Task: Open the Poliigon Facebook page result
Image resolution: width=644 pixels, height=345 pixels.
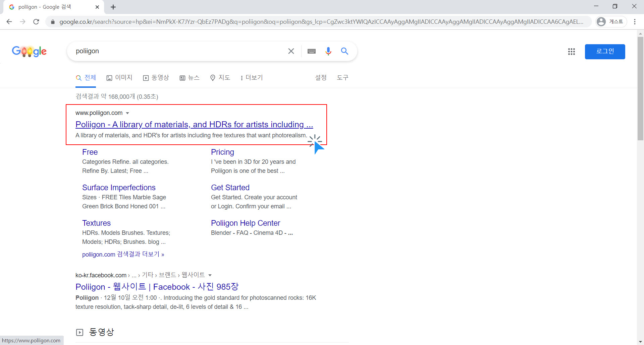Action: click(x=157, y=287)
